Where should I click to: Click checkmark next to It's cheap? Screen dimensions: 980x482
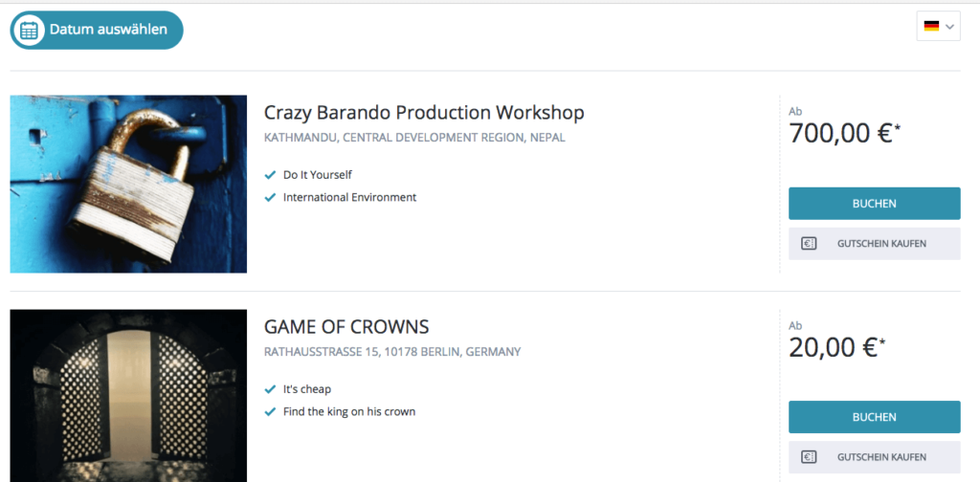tap(270, 389)
